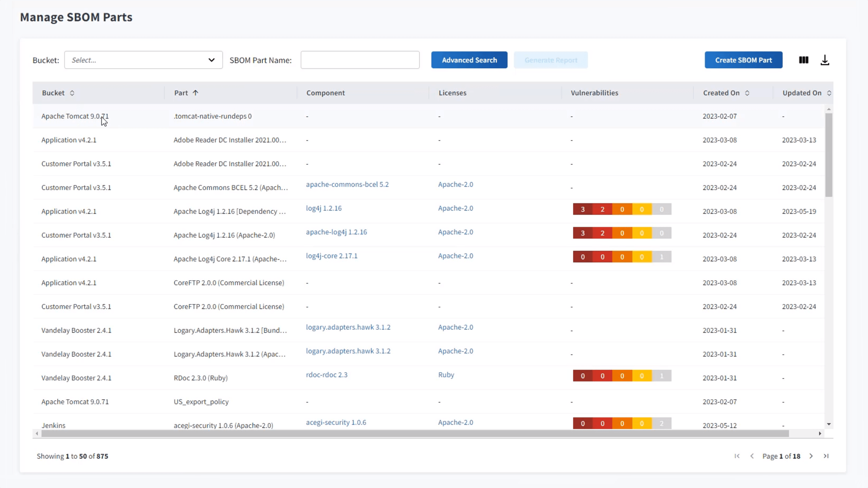Jump to the last page icon
The image size is (868, 488).
pyautogui.click(x=826, y=456)
